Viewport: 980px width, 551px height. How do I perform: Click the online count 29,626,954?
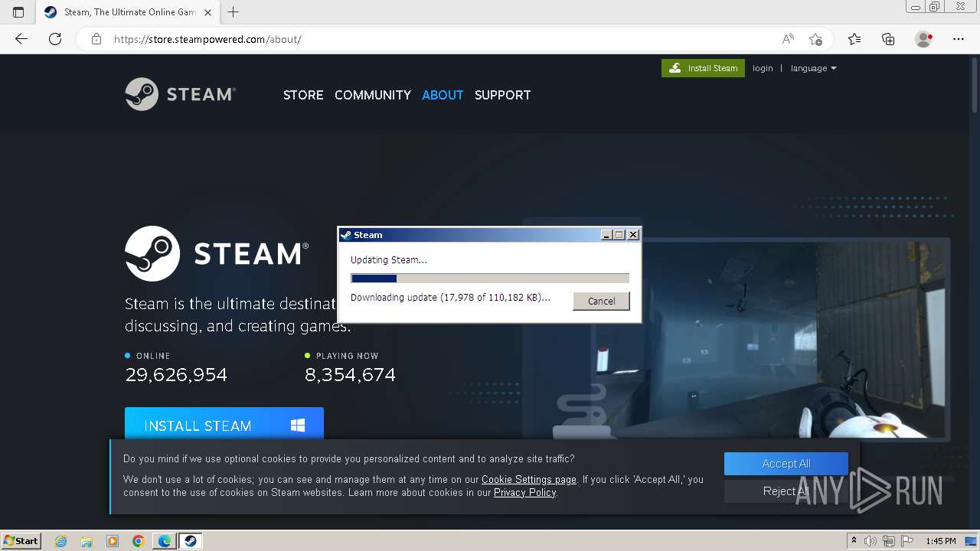click(176, 375)
